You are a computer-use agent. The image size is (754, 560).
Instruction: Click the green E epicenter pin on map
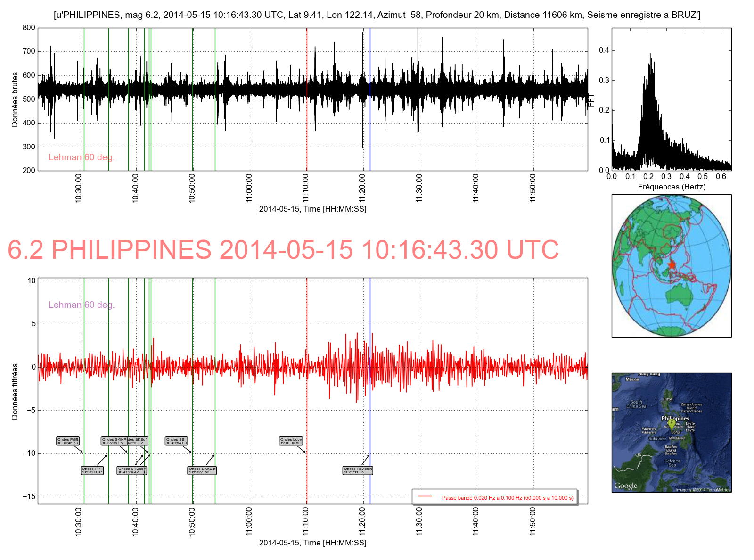672,423
